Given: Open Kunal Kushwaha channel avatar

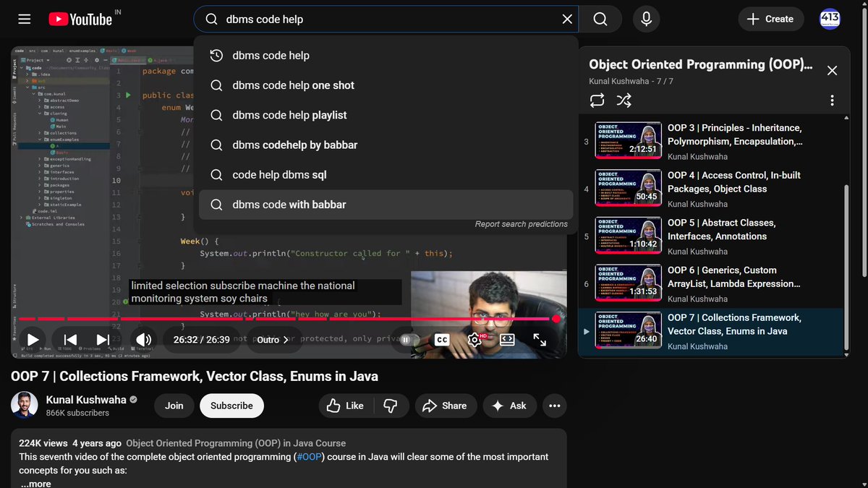Looking at the screenshot, I should click(x=25, y=406).
